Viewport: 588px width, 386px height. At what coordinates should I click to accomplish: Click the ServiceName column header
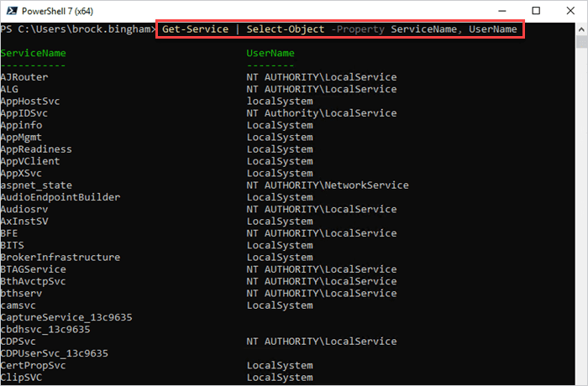(33, 53)
